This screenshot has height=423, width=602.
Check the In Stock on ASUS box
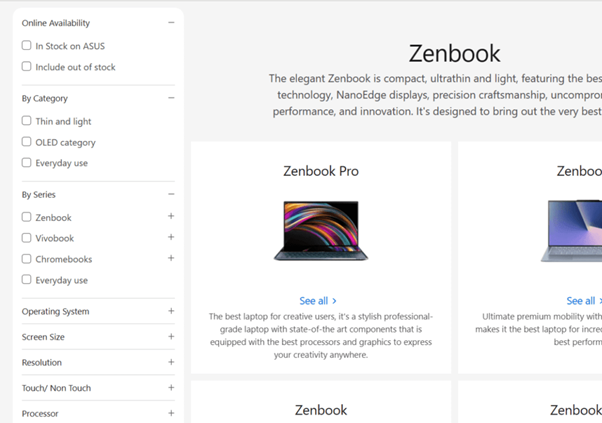point(27,45)
